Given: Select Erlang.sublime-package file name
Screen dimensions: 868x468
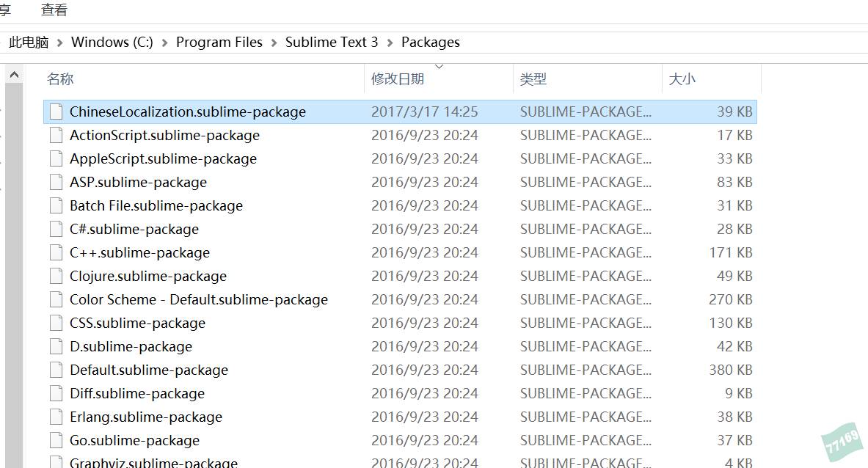Looking at the screenshot, I should point(146,417).
